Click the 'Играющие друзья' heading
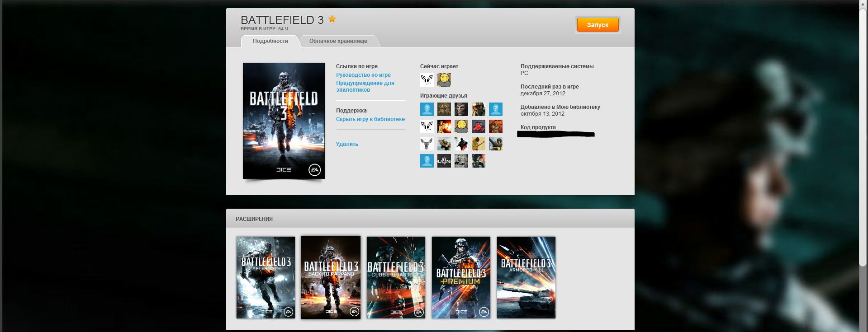 444,96
